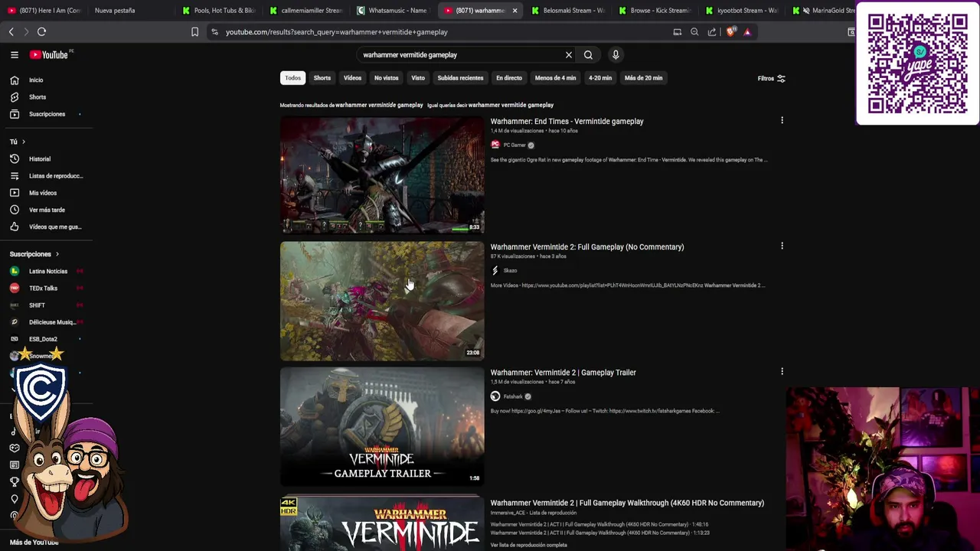Switch to Belosmaki Stream browser tab
980x551 pixels.
(x=568, y=11)
